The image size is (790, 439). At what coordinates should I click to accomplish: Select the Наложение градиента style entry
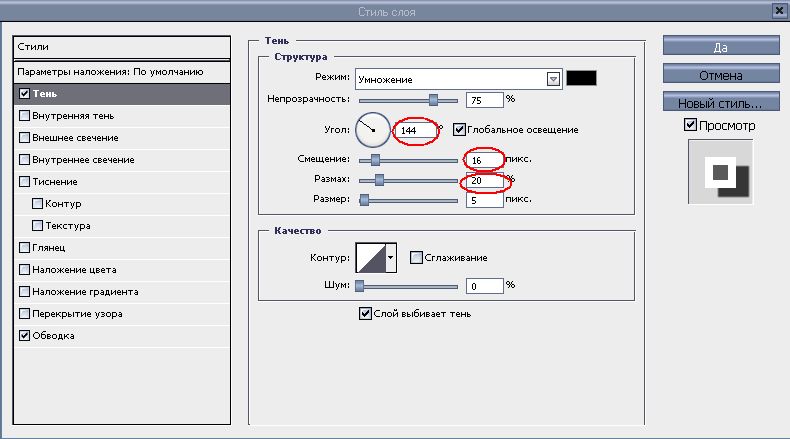point(85,292)
